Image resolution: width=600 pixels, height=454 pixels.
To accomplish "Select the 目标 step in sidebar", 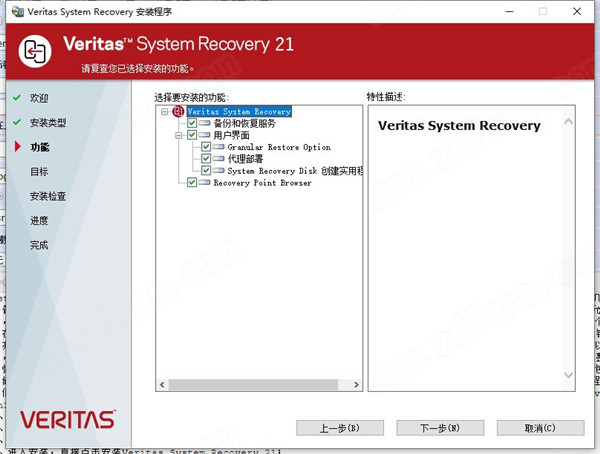I will pyautogui.click(x=39, y=171).
